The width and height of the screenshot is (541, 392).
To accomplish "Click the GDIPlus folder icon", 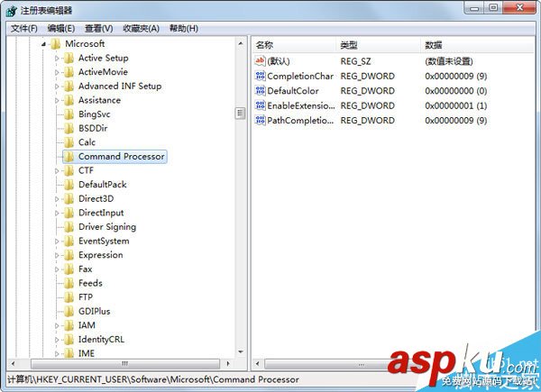I will tap(69, 311).
